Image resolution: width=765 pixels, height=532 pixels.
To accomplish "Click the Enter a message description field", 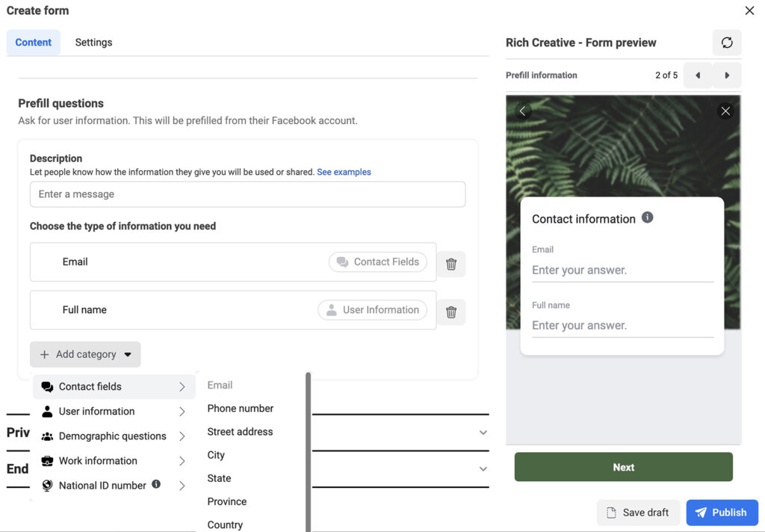I will (x=248, y=194).
